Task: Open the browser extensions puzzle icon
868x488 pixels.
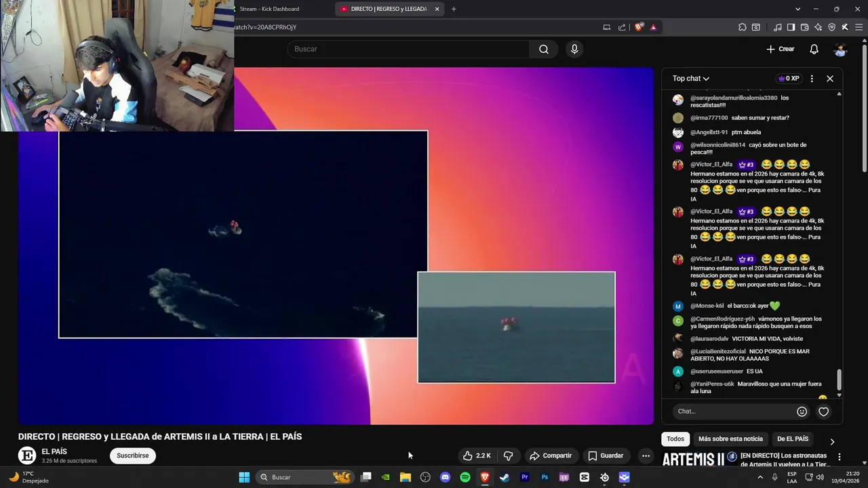Action: tap(742, 27)
